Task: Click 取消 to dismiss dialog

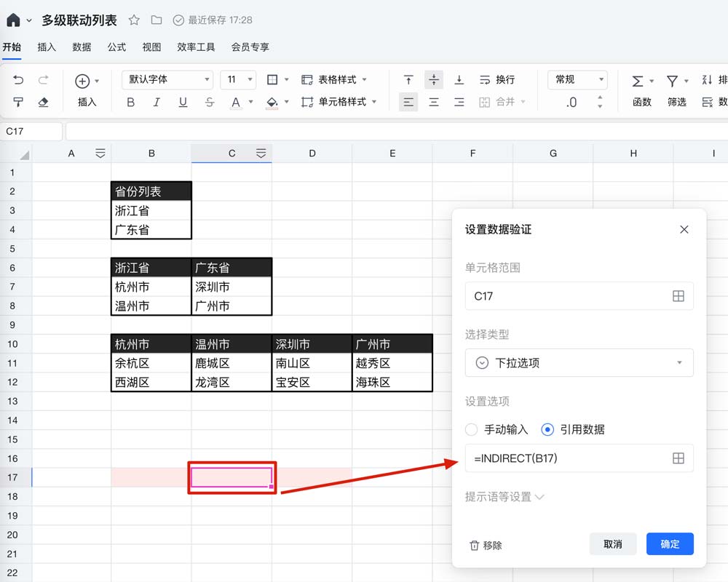Action: coord(612,544)
